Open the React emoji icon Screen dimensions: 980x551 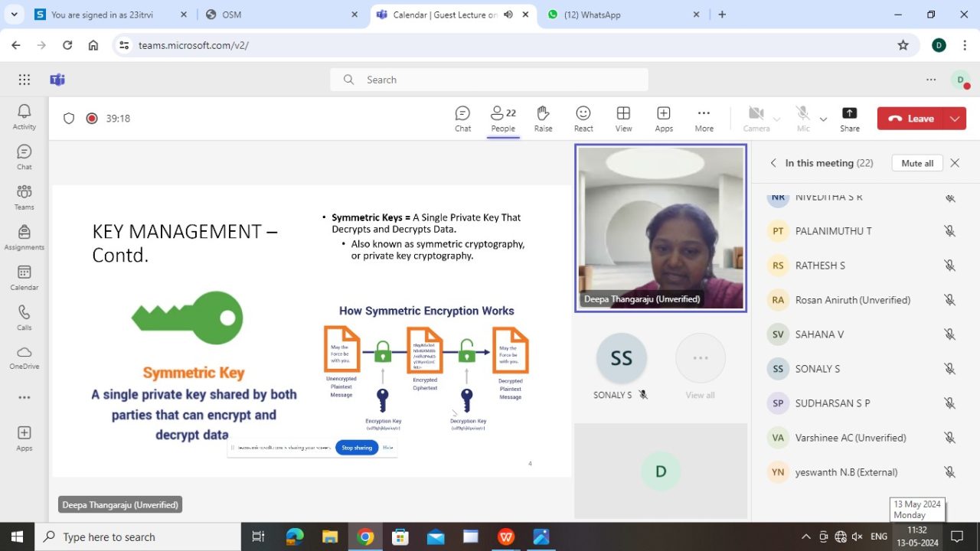tap(583, 118)
